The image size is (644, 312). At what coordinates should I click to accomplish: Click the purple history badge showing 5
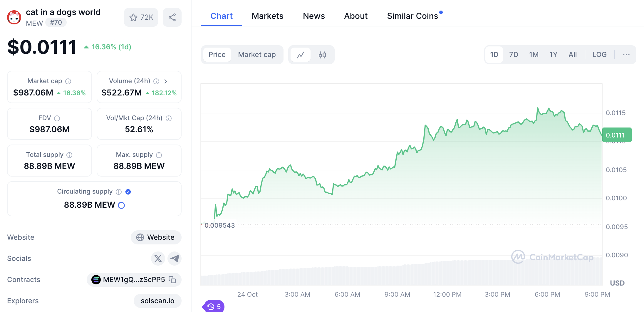click(214, 306)
